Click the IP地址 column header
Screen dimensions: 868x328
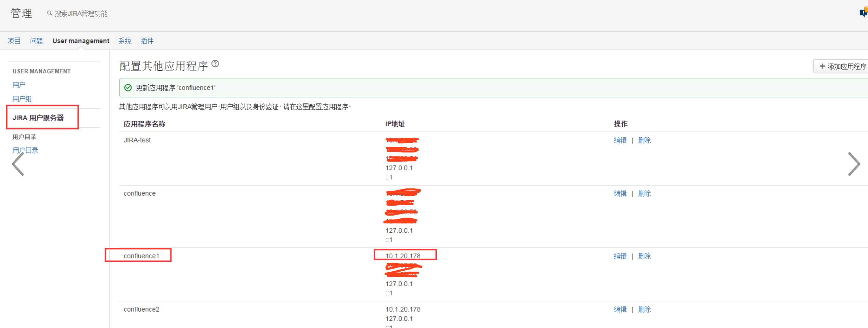(395, 124)
